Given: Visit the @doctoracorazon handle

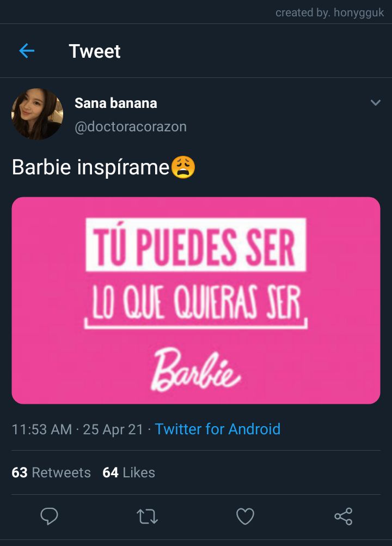Looking at the screenshot, I should (131, 127).
